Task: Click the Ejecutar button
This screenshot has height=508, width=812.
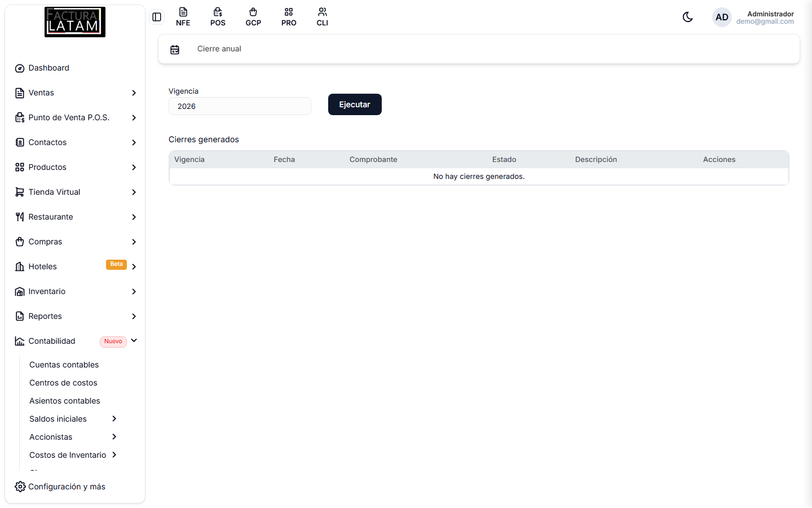Action: click(355, 104)
